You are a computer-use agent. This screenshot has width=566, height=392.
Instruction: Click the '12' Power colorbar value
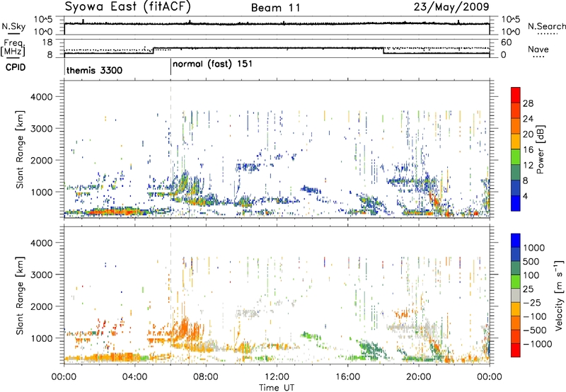(528, 166)
